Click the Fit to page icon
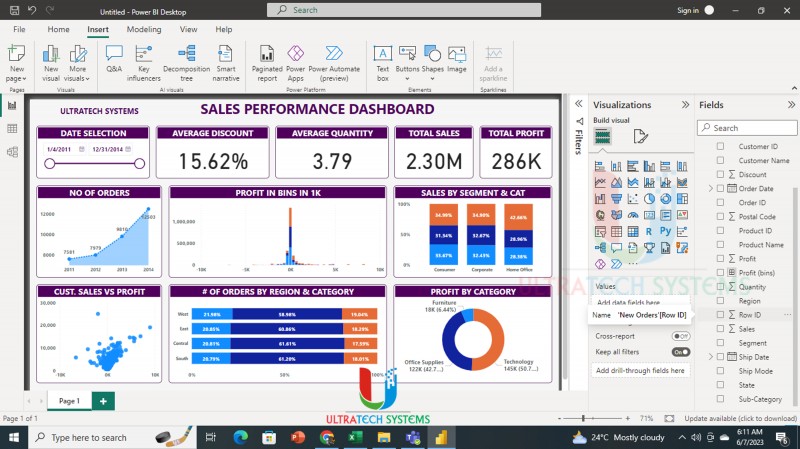Image resolution: width=800 pixels, height=449 pixels. click(x=669, y=418)
